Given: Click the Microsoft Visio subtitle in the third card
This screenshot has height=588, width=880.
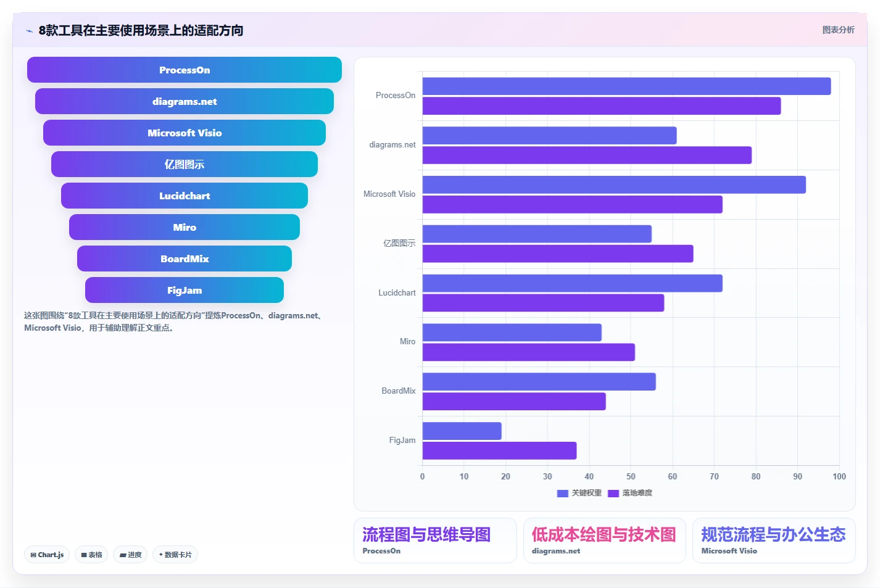Looking at the screenshot, I should pyautogui.click(x=729, y=551).
